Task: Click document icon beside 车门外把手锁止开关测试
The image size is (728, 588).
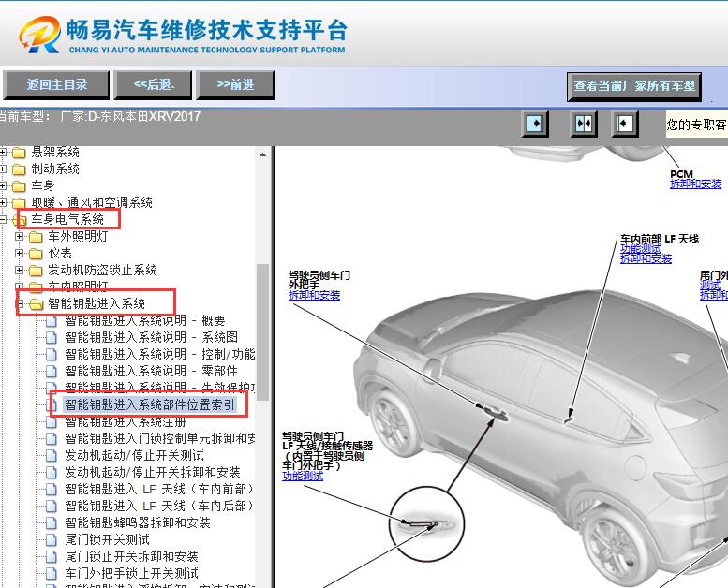Action: 52,573
